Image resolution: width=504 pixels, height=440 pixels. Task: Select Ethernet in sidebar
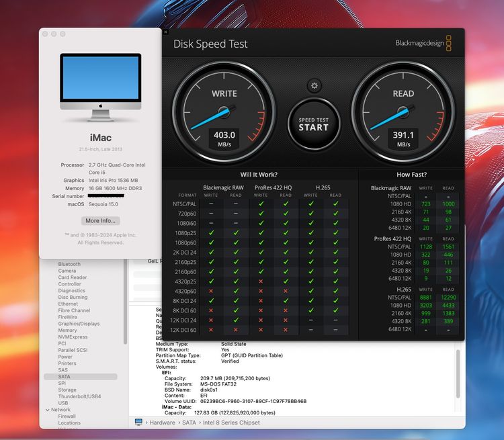[68, 304]
